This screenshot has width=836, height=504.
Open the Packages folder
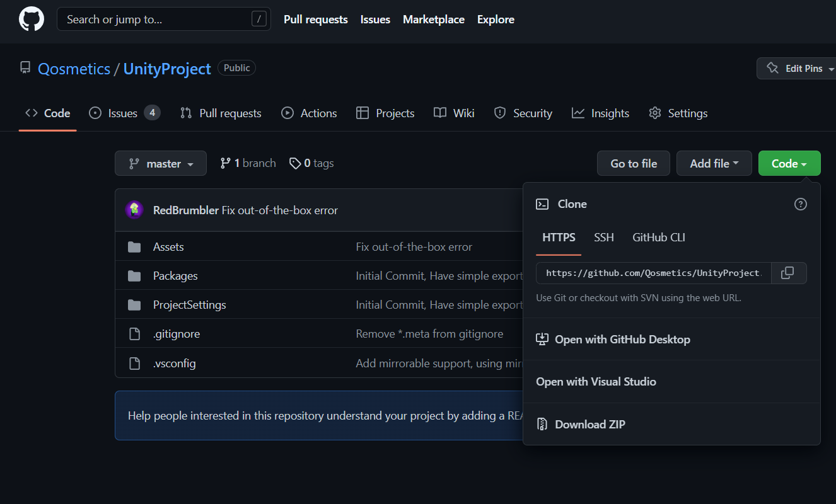175,276
